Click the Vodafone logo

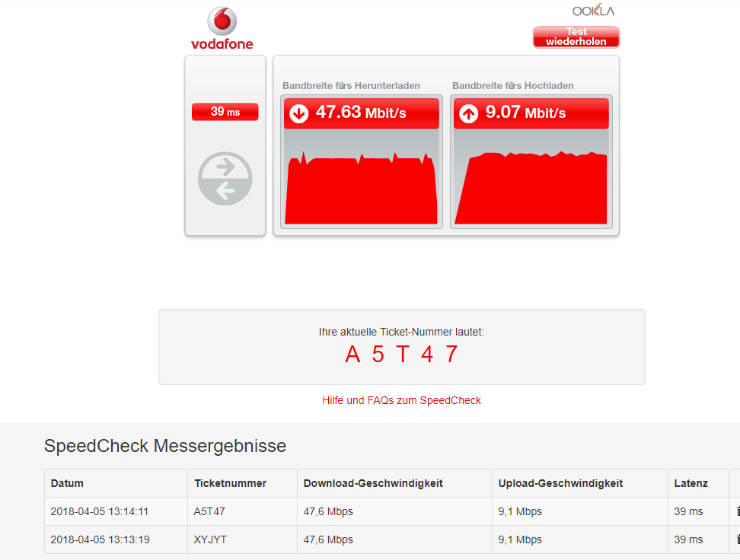coord(222,28)
